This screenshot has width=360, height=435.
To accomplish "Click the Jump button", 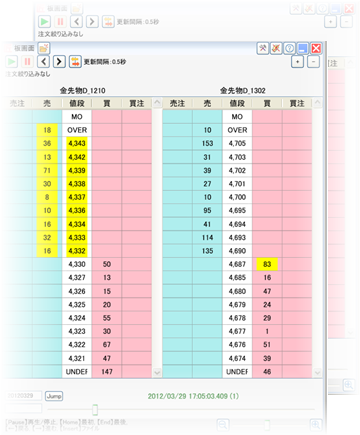I will click(54, 396).
